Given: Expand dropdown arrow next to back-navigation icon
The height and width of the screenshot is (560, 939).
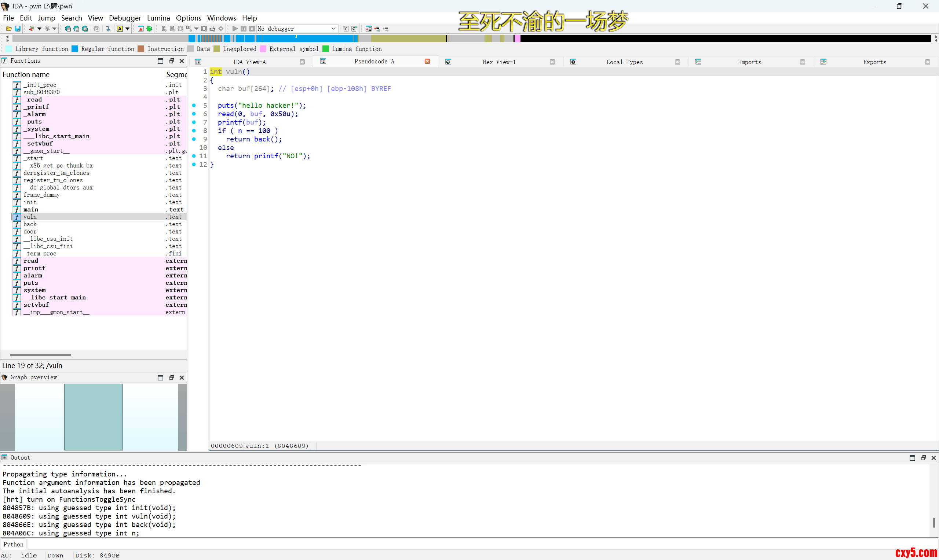Looking at the screenshot, I should coord(39,29).
